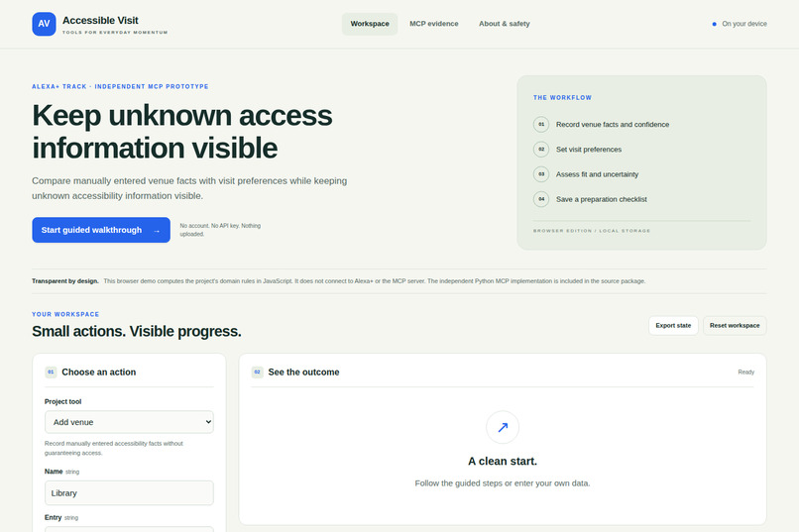Click the 01 badge beside Choose an action
This screenshot has height=532, width=799.
pyautogui.click(x=51, y=372)
